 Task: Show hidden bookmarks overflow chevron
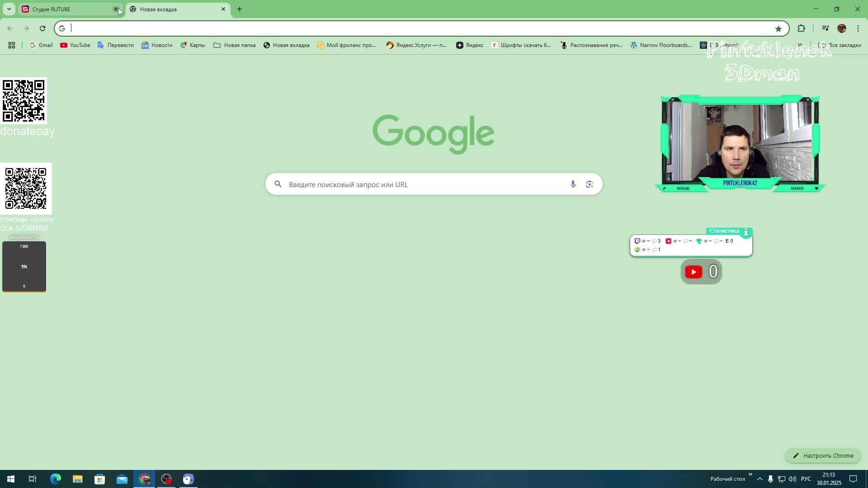point(800,45)
